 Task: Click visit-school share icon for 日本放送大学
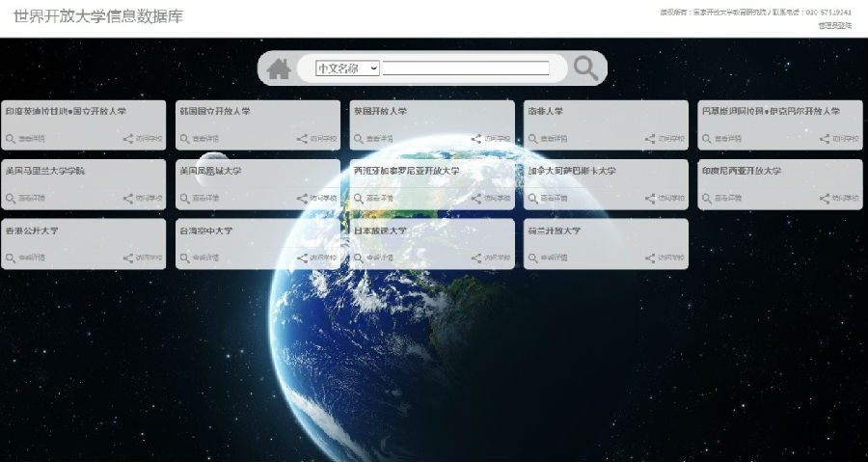coord(476,258)
